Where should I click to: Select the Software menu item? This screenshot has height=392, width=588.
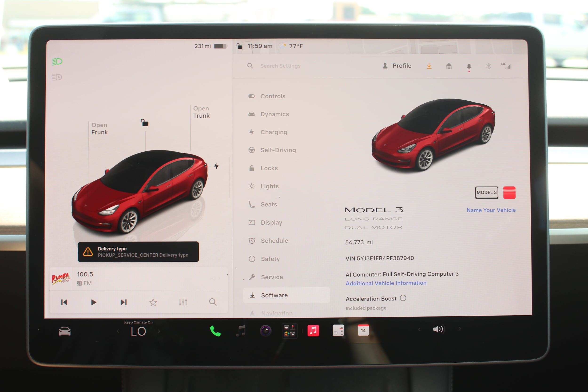pyautogui.click(x=287, y=295)
